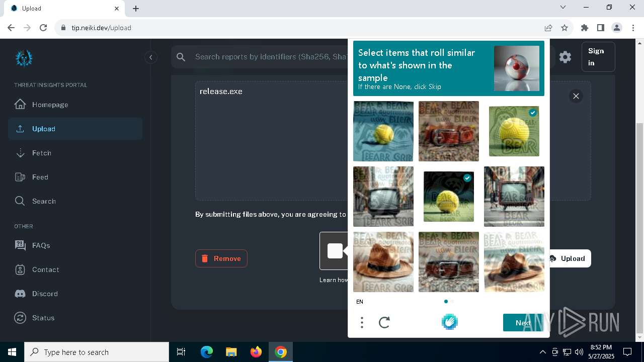Click the search magnifier in top bar
The height and width of the screenshot is (362, 644).
[x=181, y=57]
